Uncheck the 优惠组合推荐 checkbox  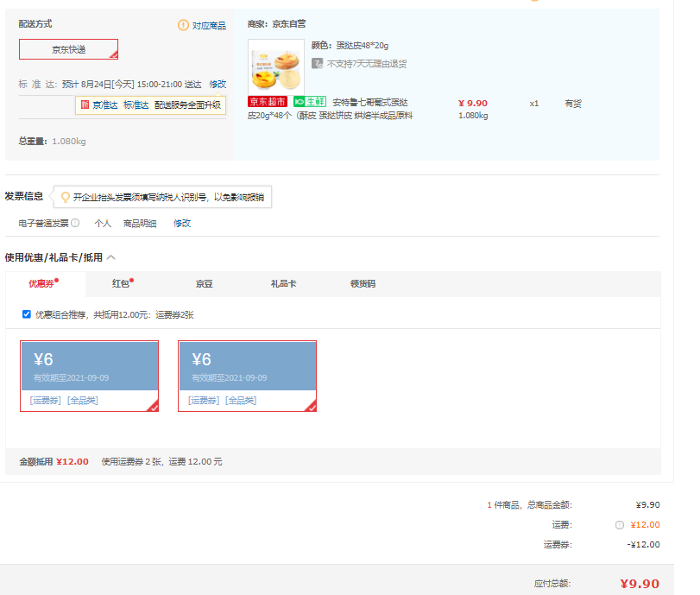27,314
